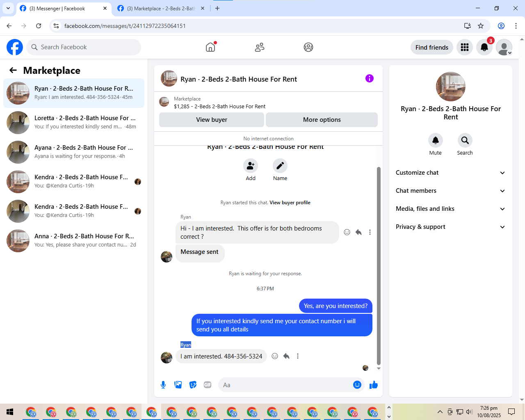Click the 'I am interested. 484-356-5324' message
The height and width of the screenshot is (420, 525).
click(221, 356)
